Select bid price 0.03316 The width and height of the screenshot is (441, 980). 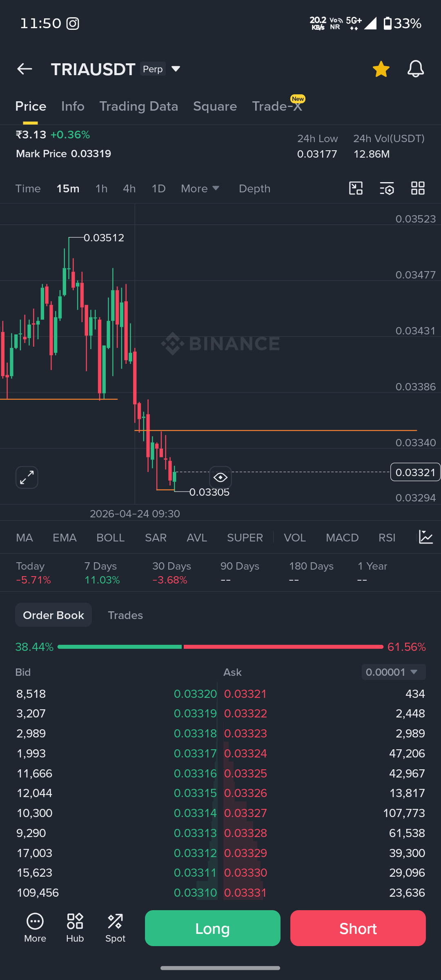(x=195, y=773)
